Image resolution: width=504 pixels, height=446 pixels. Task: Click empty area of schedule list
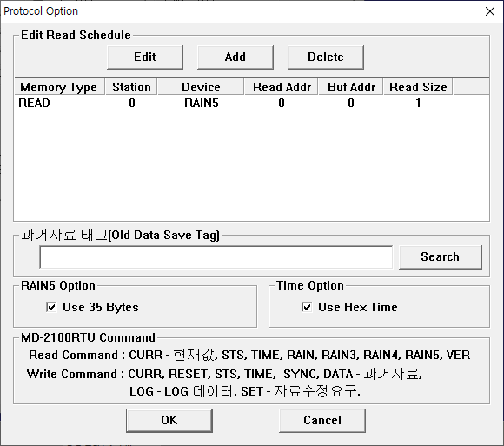pyautogui.click(x=251, y=165)
